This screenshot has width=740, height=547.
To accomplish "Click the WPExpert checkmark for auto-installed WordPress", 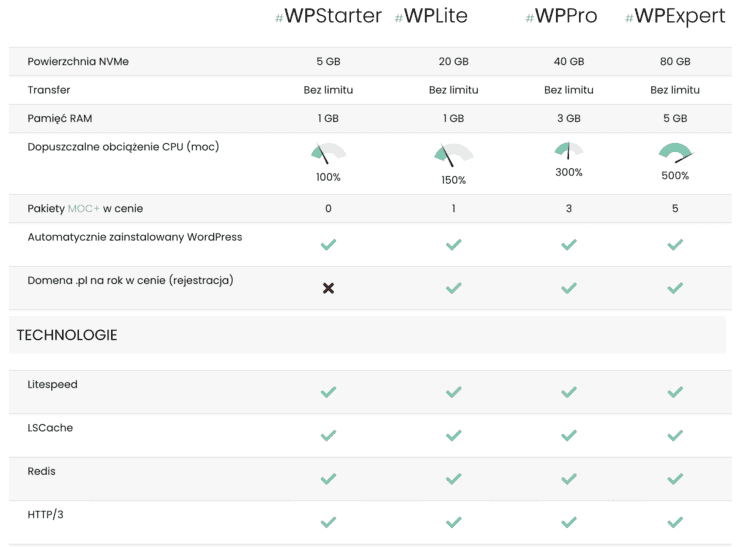I will pos(675,244).
